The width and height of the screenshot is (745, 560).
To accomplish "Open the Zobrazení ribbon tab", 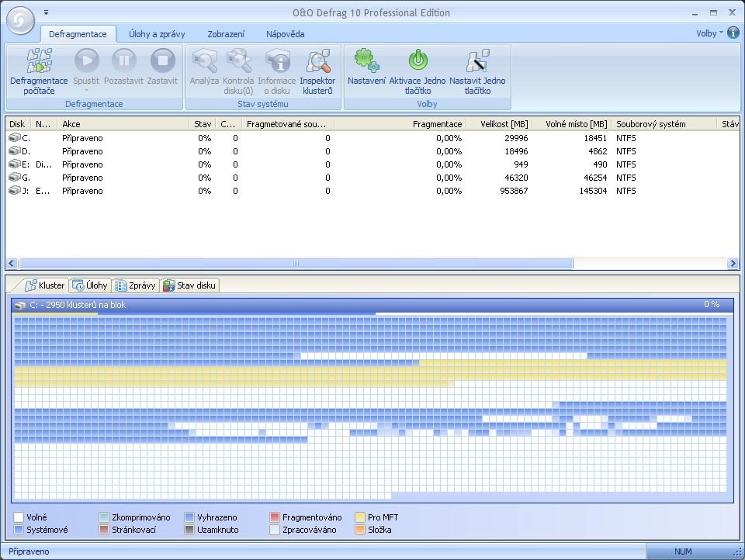I will (226, 33).
